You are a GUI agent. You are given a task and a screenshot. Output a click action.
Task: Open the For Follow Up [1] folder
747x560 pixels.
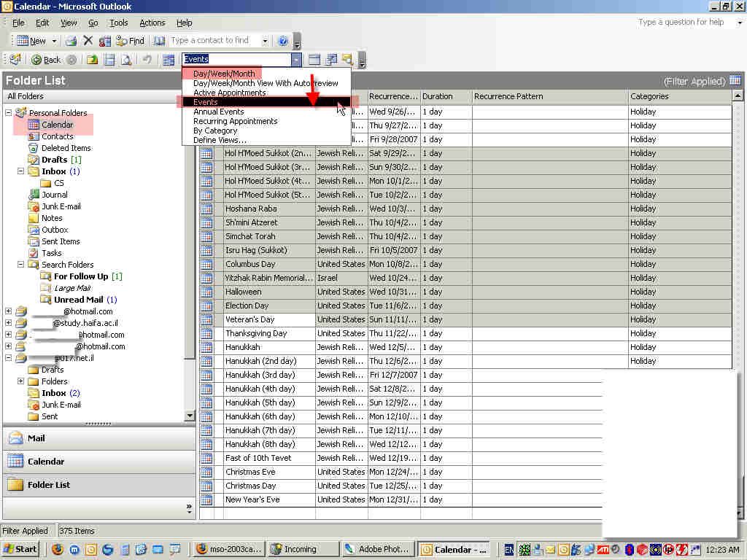[88, 276]
